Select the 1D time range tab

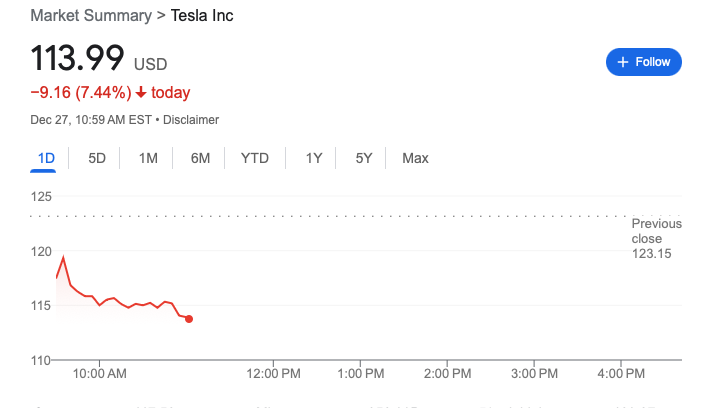46,158
